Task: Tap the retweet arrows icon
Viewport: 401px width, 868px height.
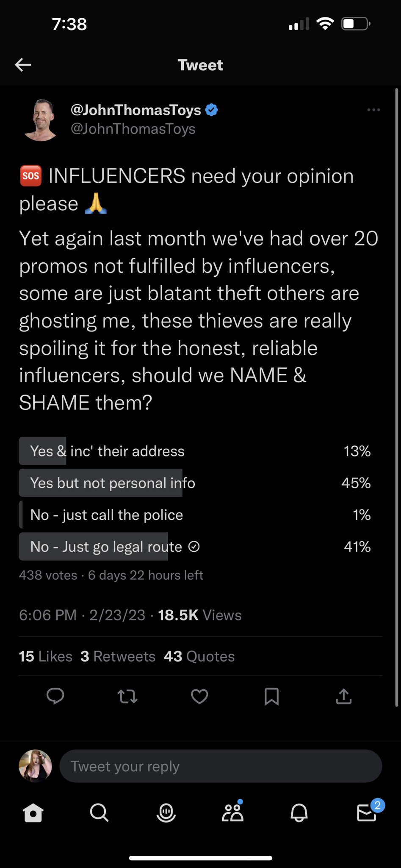Action: [127, 696]
